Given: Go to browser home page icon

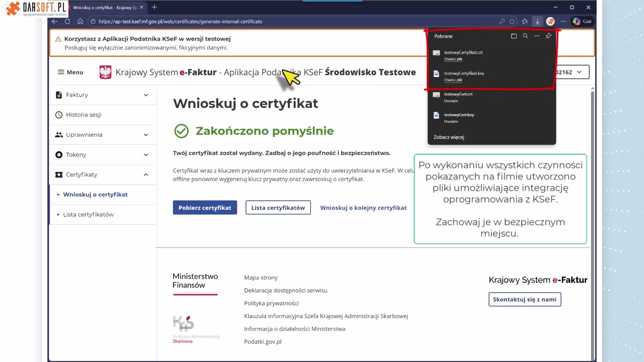Looking at the screenshot, I should [x=80, y=22].
